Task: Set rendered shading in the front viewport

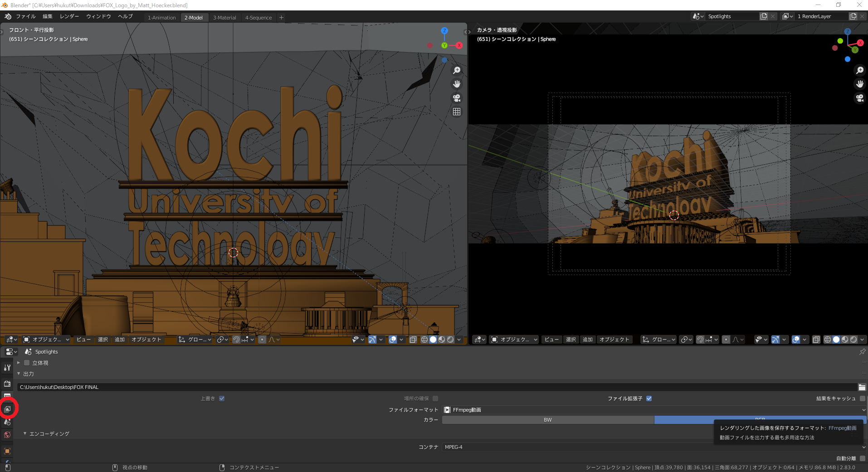Action: (x=450, y=339)
